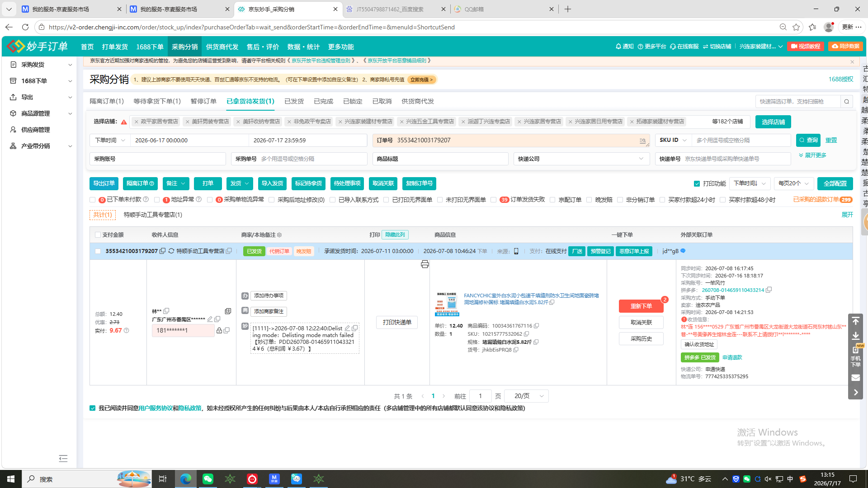
Task: Check the 已导入联系方式 filter
Action: [332, 200]
